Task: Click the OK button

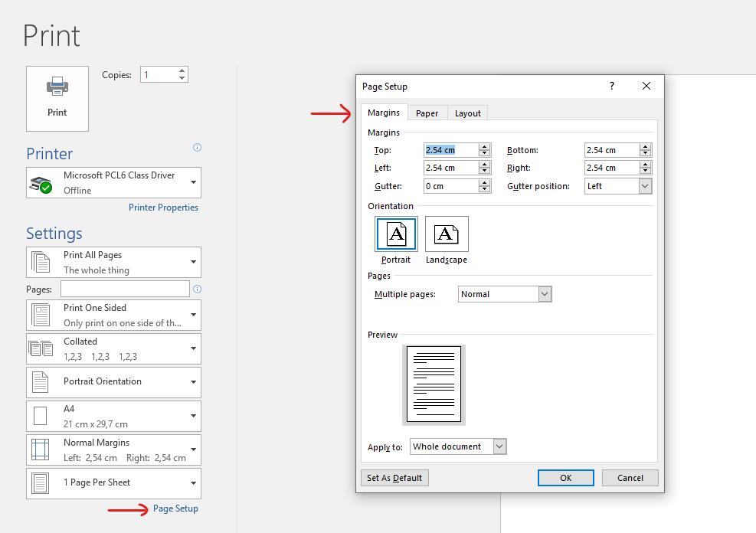Action: click(565, 478)
